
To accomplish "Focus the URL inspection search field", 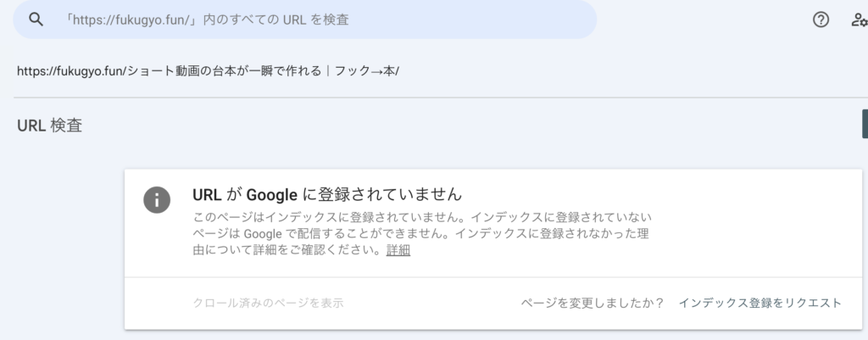I will (x=305, y=20).
